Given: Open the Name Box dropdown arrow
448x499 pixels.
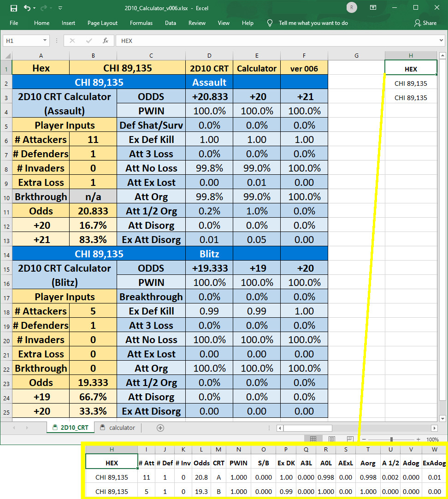Looking at the screenshot, I should [45, 41].
